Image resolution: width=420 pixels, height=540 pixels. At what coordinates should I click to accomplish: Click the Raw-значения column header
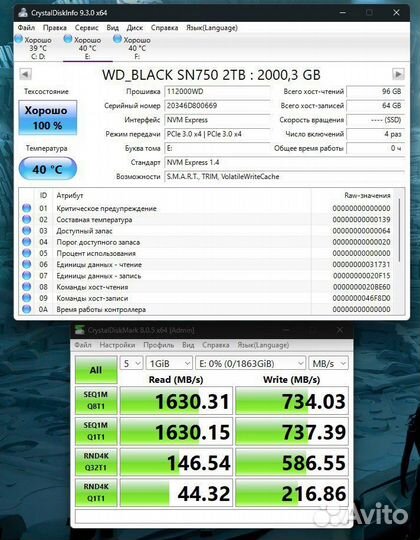pyautogui.click(x=367, y=195)
